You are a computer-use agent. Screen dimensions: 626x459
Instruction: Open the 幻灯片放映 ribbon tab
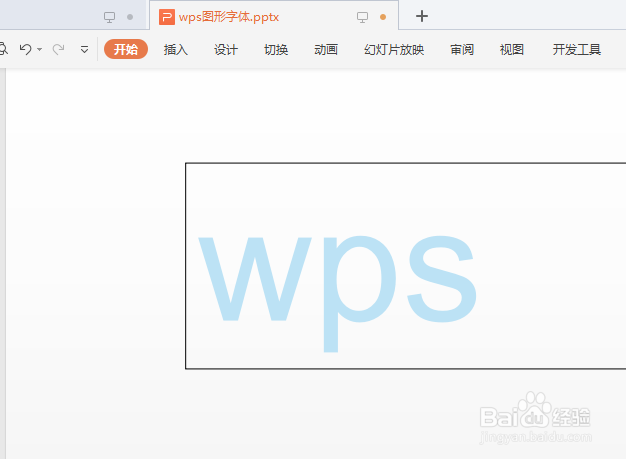click(394, 49)
